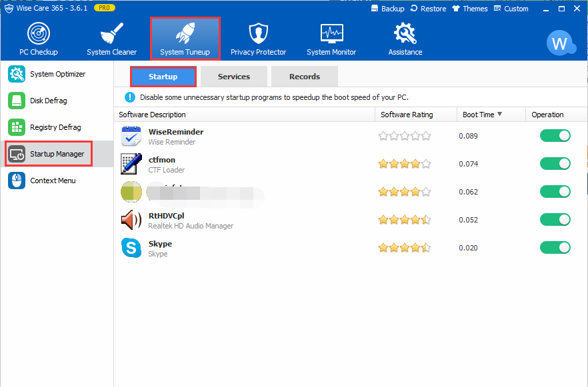Toggle off the blurred entry with 0.062 boot time
The image size is (588, 387).
555,191
